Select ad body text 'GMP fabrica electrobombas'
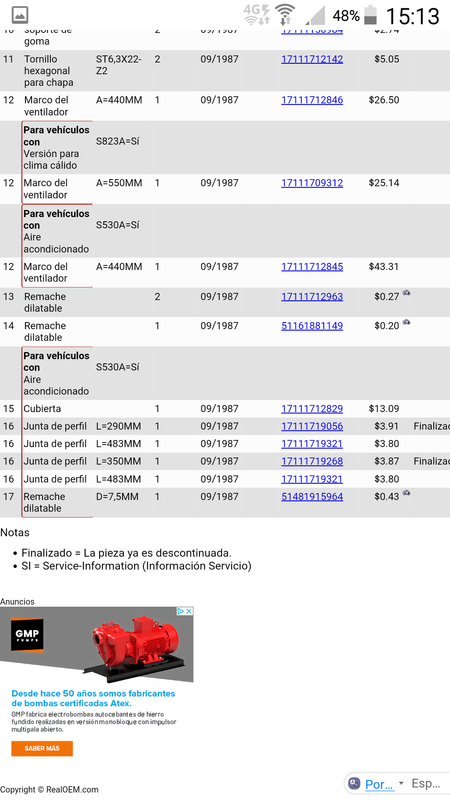The width and height of the screenshot is (450, 800). click(94, 722)
